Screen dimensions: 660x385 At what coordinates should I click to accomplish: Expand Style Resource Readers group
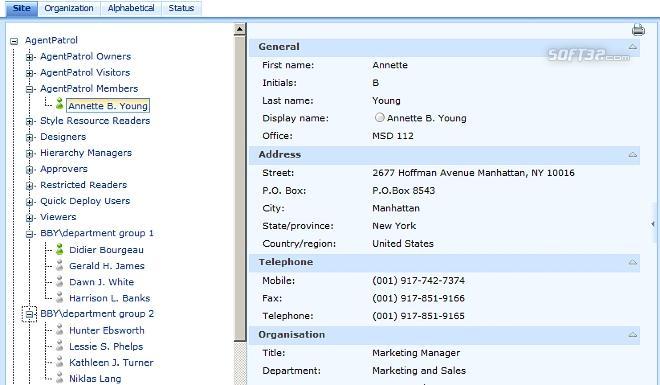29,121
